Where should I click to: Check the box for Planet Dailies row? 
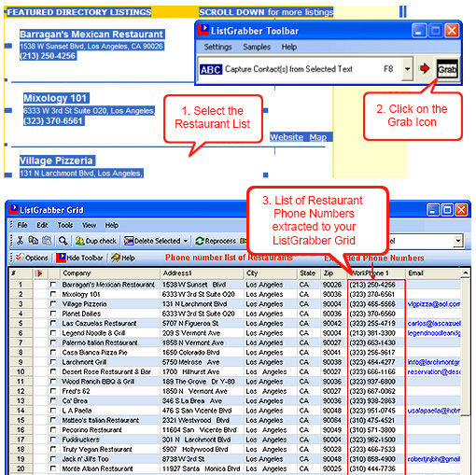click(x=53, y=314)
